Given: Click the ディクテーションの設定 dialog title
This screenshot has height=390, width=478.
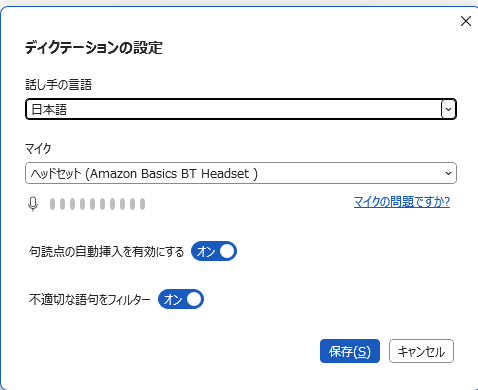Looking at the screenshot, I should point(94,48).
